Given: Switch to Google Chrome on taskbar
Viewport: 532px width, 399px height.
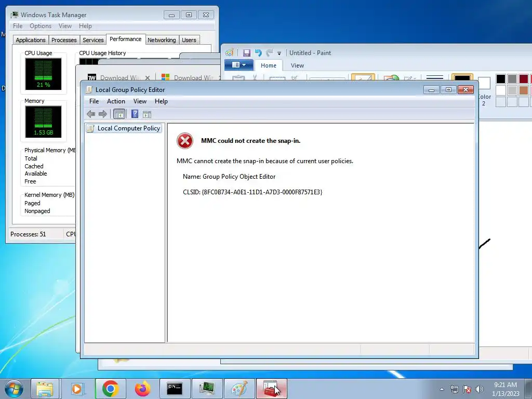Looking at the screenshot, I should [110, 389].
